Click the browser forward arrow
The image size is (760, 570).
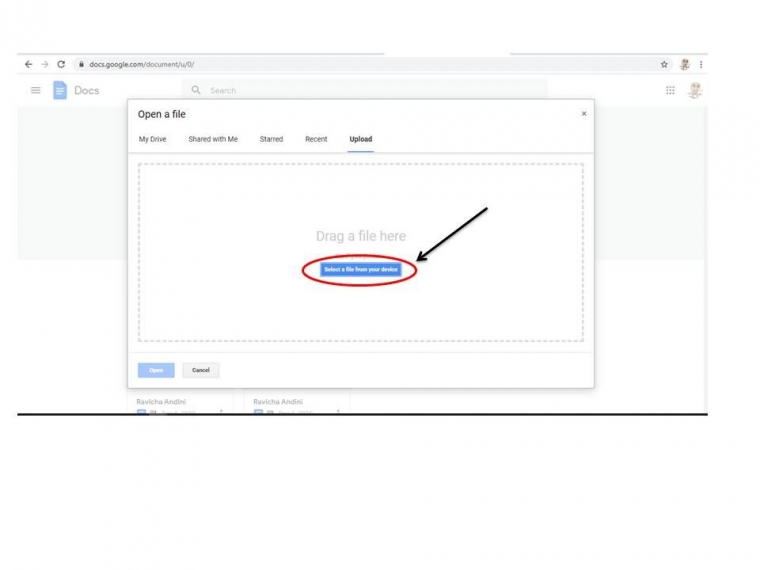tap(45, 64)
